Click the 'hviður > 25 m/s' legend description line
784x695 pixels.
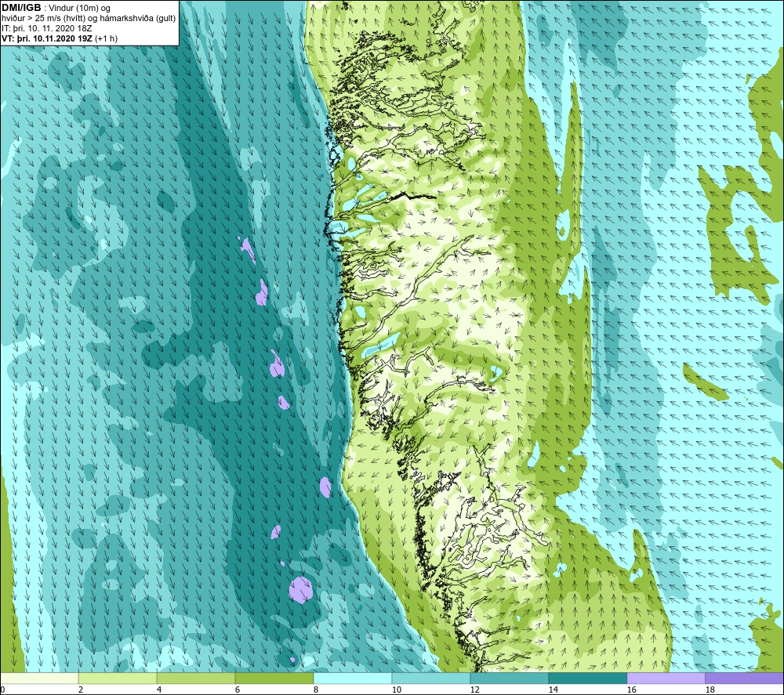pos(89,19)
